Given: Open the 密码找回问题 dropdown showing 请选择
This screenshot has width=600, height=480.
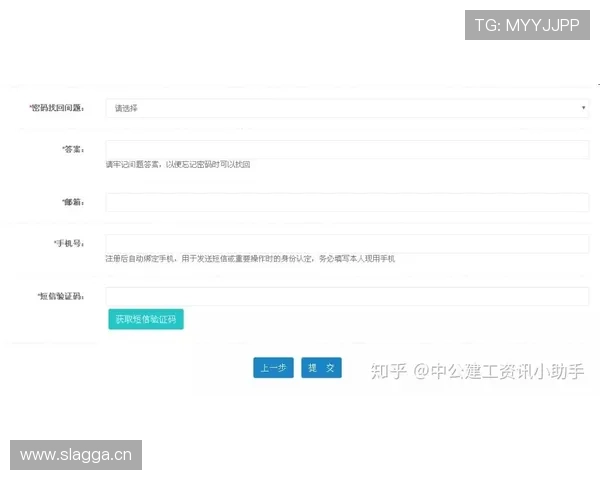Looking at the screenshot, I should (x=347, y=108).
